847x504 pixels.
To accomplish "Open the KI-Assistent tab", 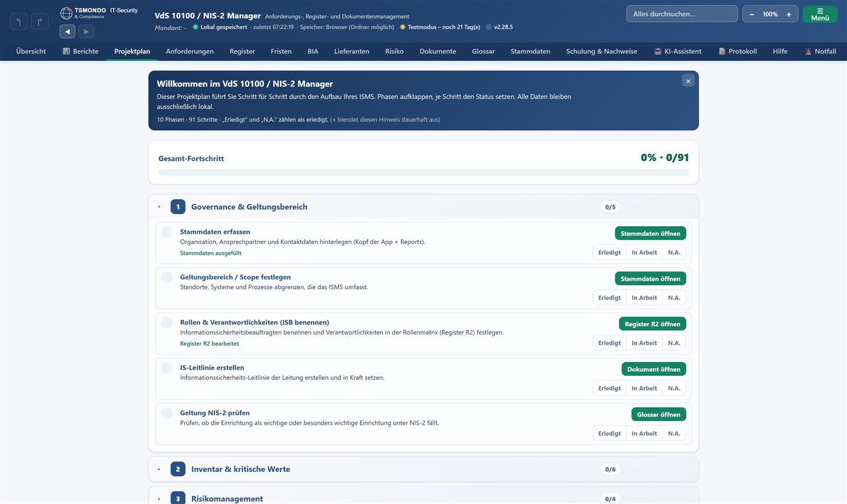I will click(678, 51).
